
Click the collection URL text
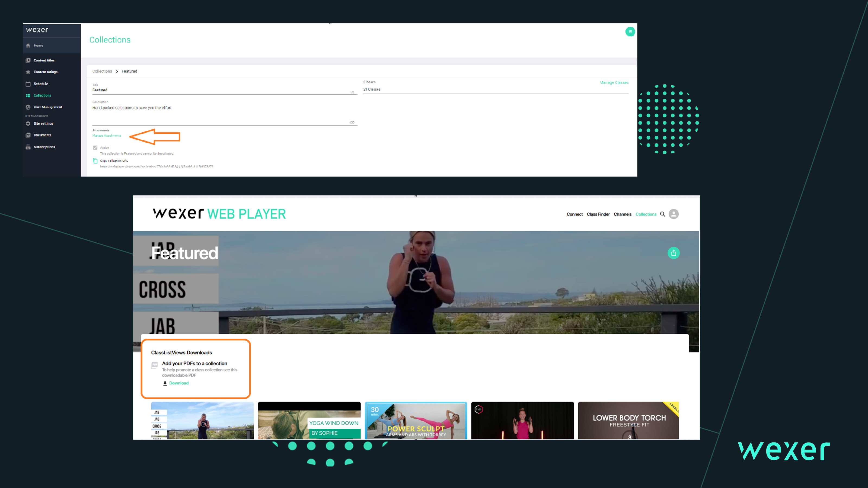tap(157, 166)
